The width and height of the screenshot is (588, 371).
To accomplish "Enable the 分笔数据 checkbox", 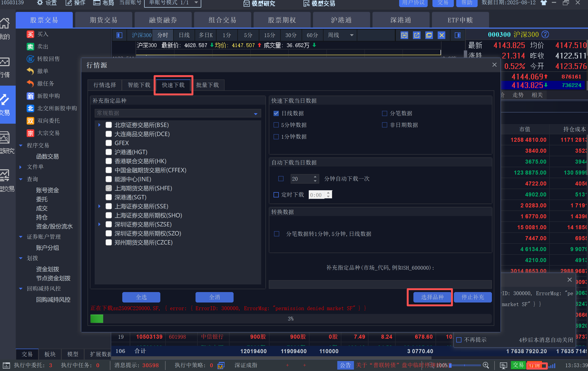I will [384, 113].
